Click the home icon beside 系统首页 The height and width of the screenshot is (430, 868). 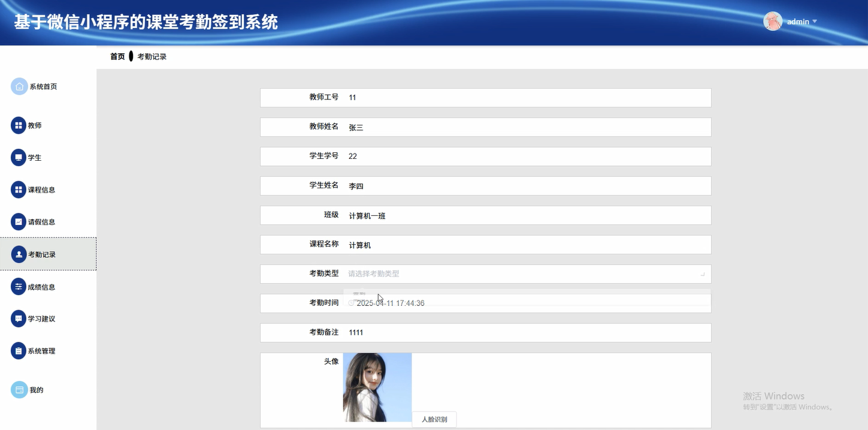[19, 86]
